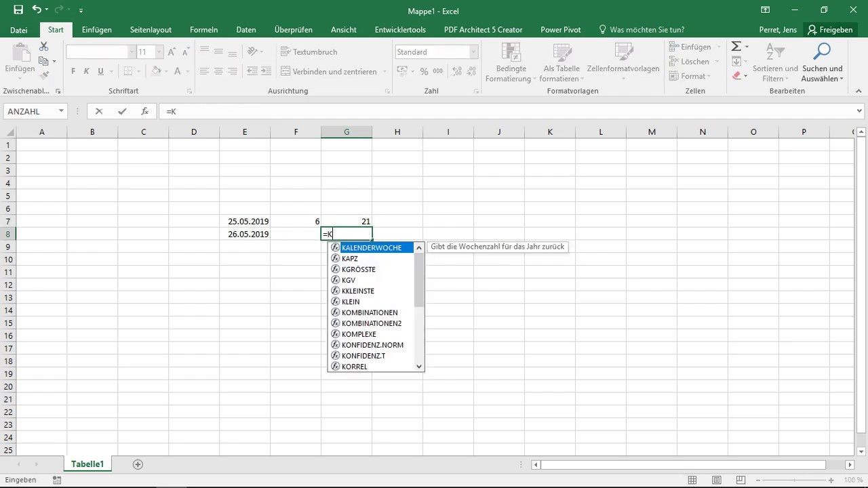Open the Löschen cells dropdown
Image resolution: width=868 pixels, height=488 pixels.
[x=694, y=61]
